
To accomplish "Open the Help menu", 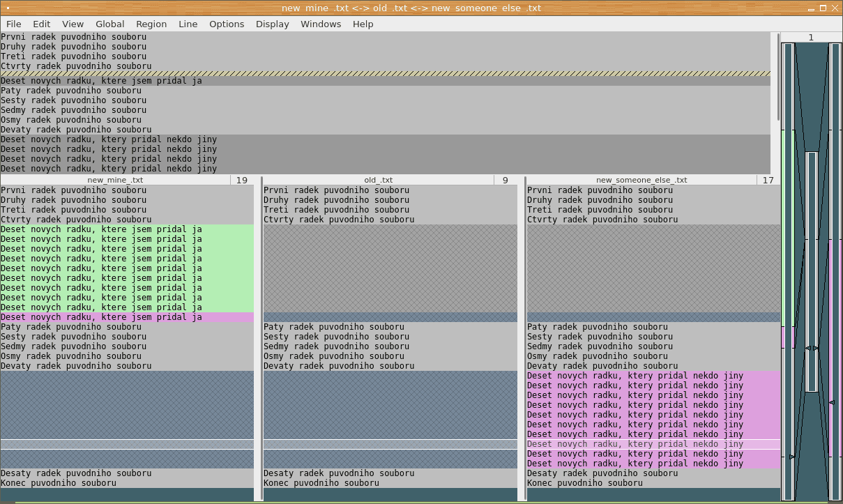I will coord(363,24).
